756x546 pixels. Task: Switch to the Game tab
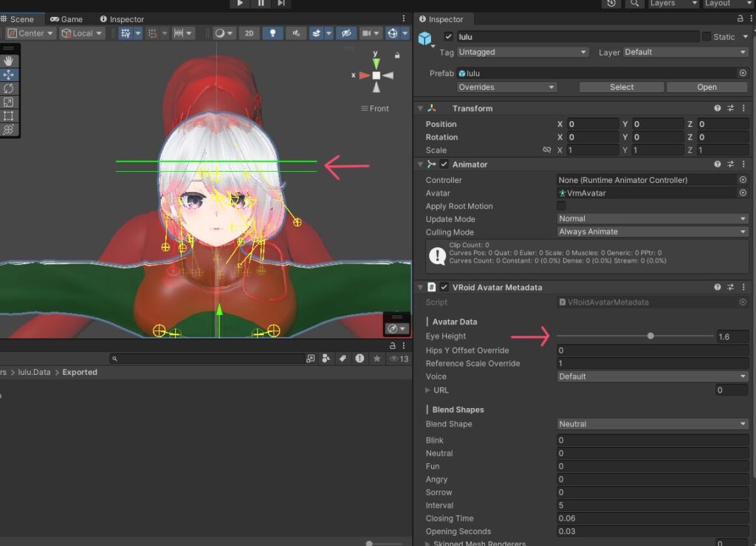point(66,19)
